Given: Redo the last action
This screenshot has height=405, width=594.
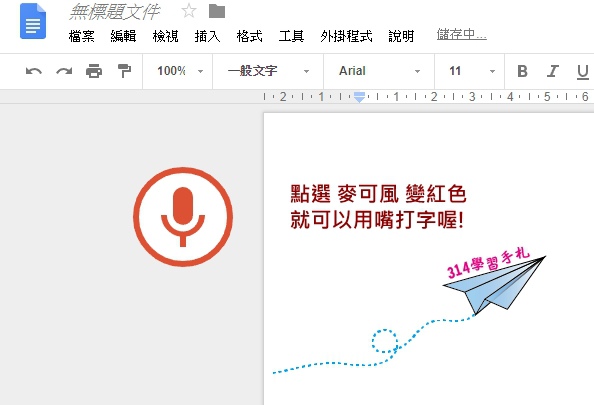Looking at the screenshot, I should click(64, 71).
